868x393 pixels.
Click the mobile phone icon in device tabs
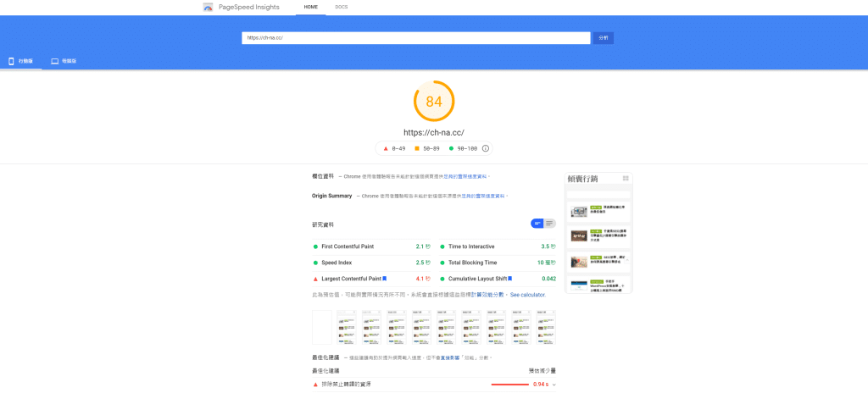[x=11, y=61]
